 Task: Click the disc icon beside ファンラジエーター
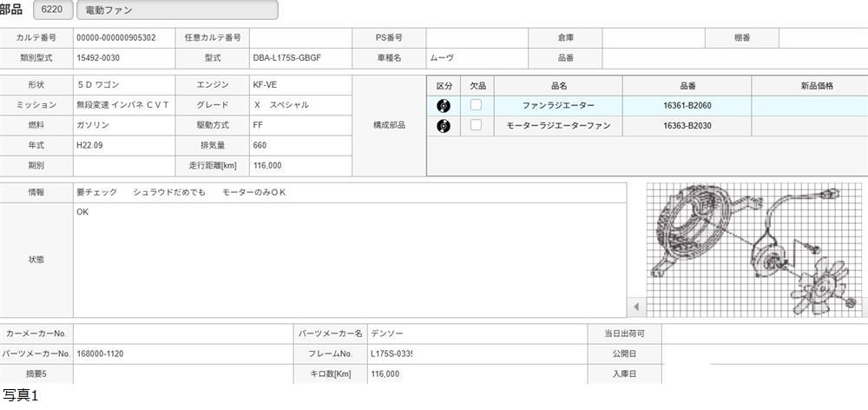[444, 106]
